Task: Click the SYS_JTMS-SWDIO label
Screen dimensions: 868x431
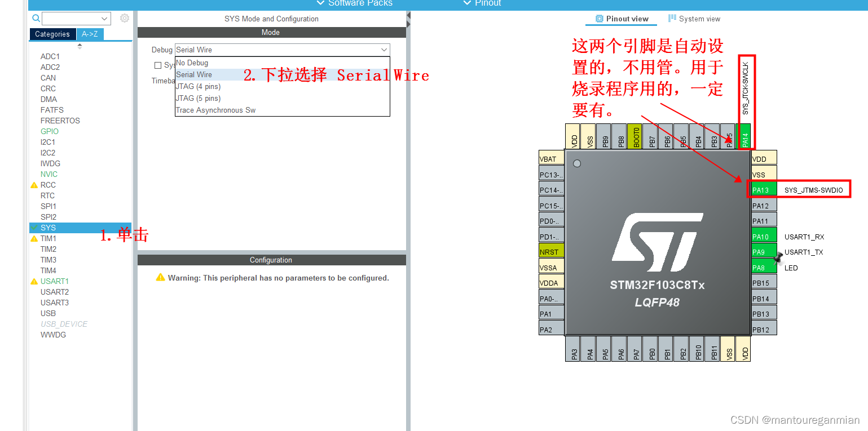Action: pyautogui.click(x=813, y=190)
